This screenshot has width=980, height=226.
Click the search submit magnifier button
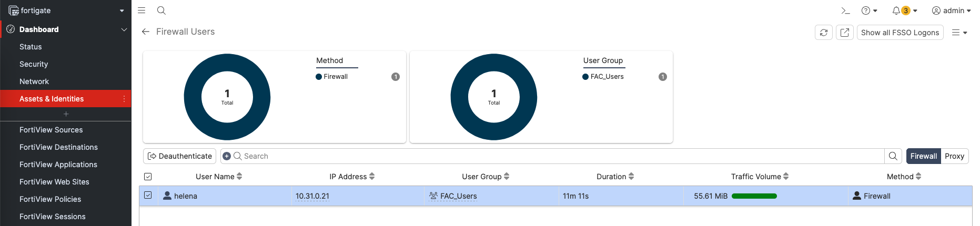[x=893, y=156]
